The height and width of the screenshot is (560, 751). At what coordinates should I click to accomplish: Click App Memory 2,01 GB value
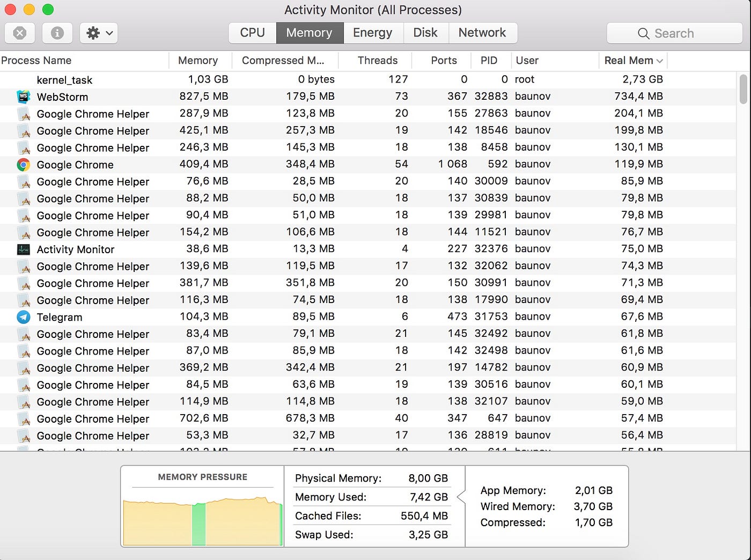[x=594, y=490]
